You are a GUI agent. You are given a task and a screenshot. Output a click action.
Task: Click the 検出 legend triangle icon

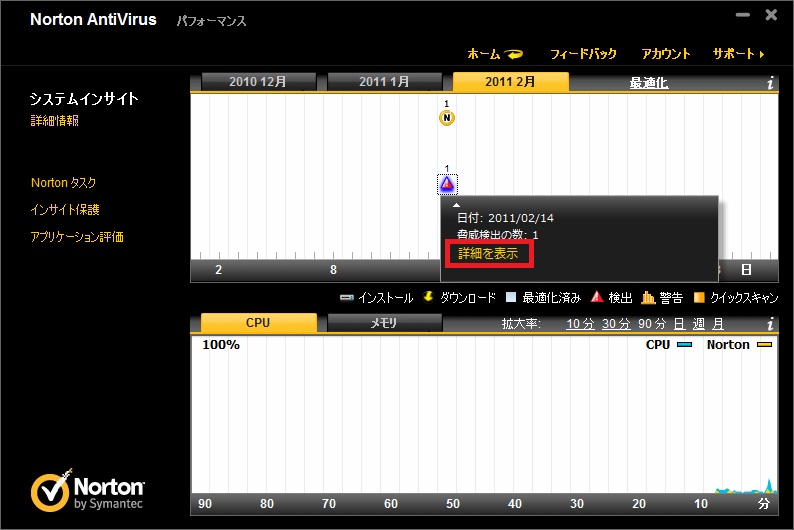pyautogui.click(x=598, y=297)
